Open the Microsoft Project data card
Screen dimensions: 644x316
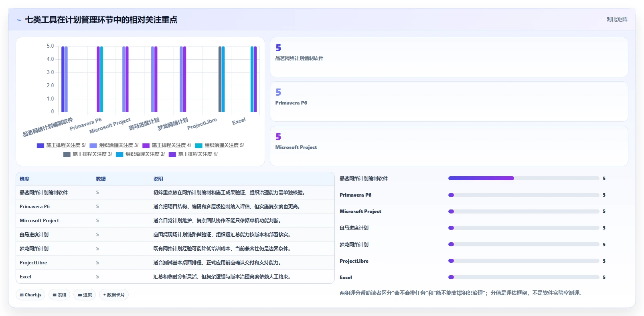449,146
